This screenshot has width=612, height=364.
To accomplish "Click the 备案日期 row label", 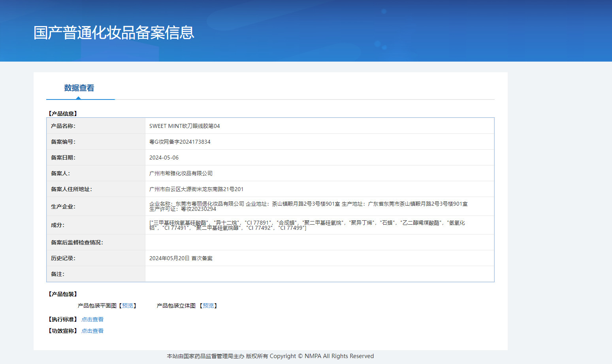I will point(63,158).
